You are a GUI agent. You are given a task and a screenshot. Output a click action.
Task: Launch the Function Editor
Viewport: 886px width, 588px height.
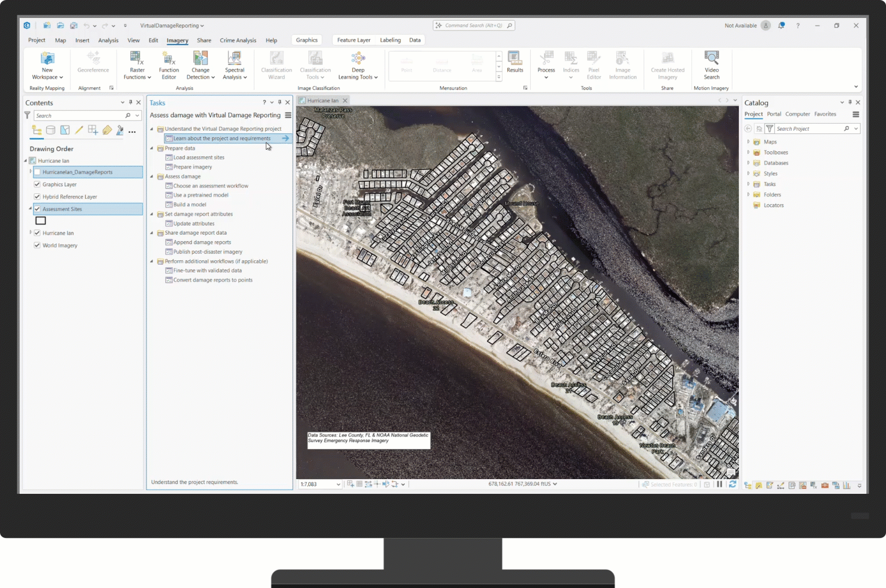(169, 65)
